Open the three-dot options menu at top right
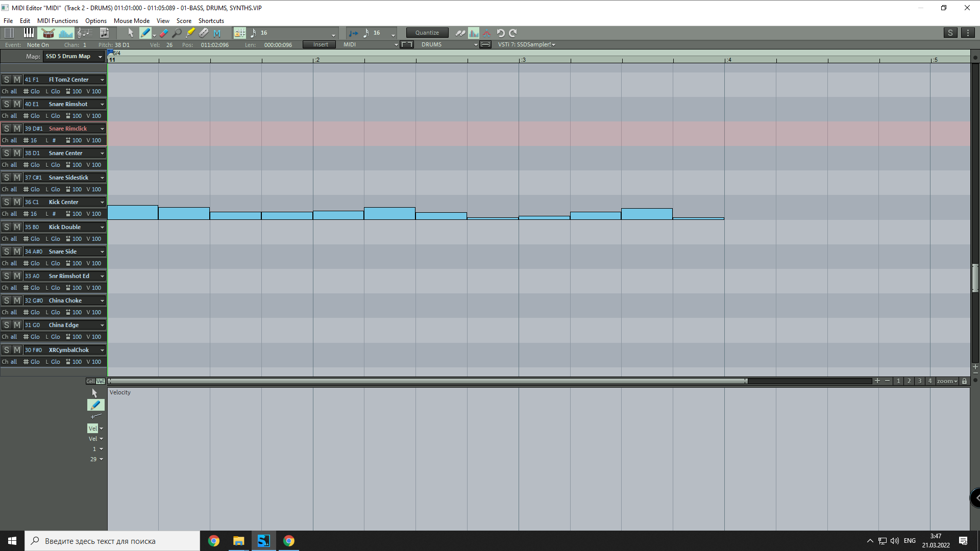Viewport: 980px width, 551px height. [x=968, y=33]
